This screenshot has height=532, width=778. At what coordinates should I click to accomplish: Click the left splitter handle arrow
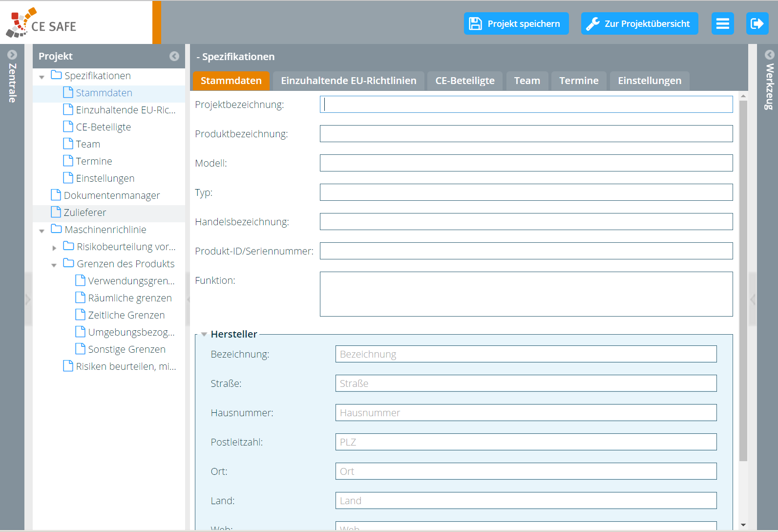[28, 299]
